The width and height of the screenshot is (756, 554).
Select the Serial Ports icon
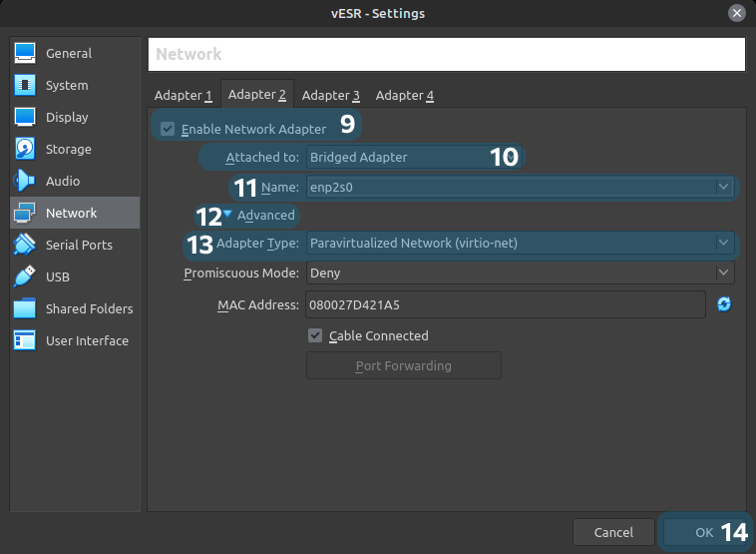(x=25, y=245)
